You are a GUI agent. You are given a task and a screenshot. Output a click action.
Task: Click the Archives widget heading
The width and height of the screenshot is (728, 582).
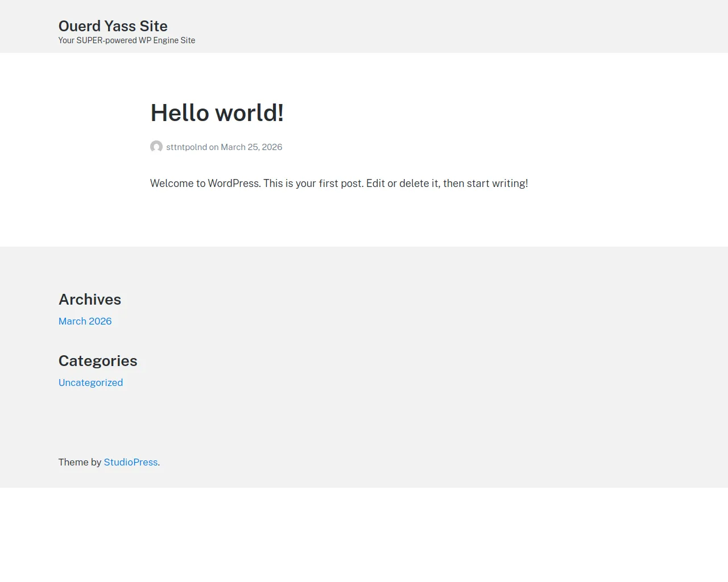[x=90, y=300]
